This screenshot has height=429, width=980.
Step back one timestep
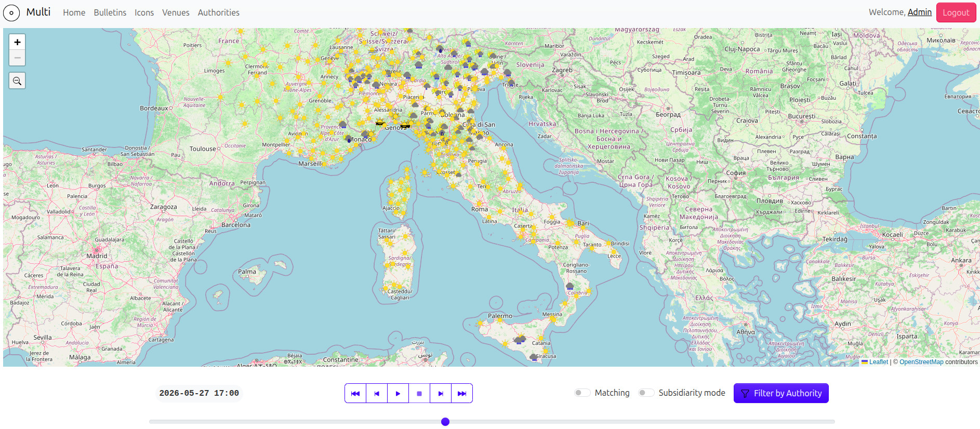[x=377, y=393]
